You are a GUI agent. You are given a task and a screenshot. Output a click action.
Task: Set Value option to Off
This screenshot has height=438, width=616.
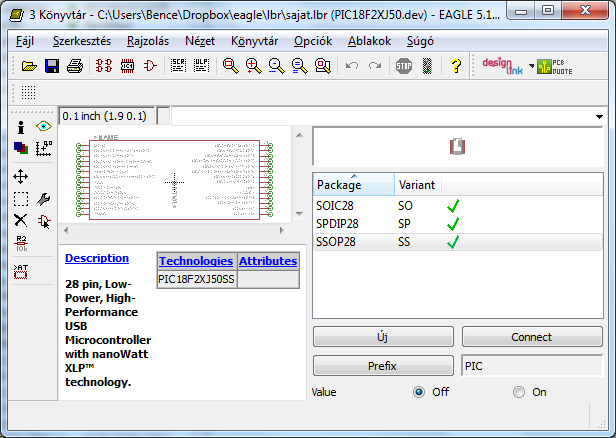pos(419,392)
